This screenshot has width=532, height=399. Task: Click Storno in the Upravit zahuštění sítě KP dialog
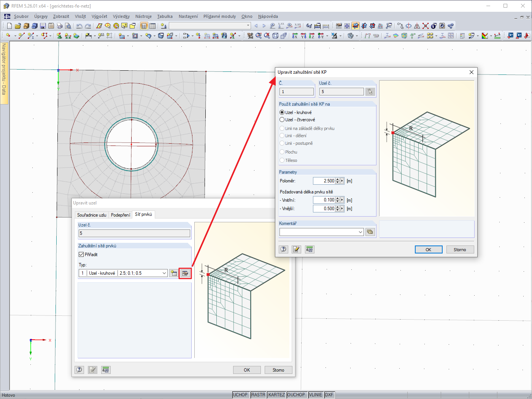click(460, 250)
